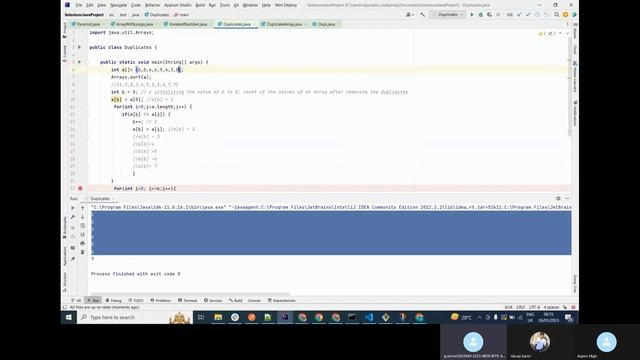Image resolution: width=640 pixels, height=360 pixels.
Task: Click the main breadcrumb in navigation bar
Action: (x=182, y=15)
